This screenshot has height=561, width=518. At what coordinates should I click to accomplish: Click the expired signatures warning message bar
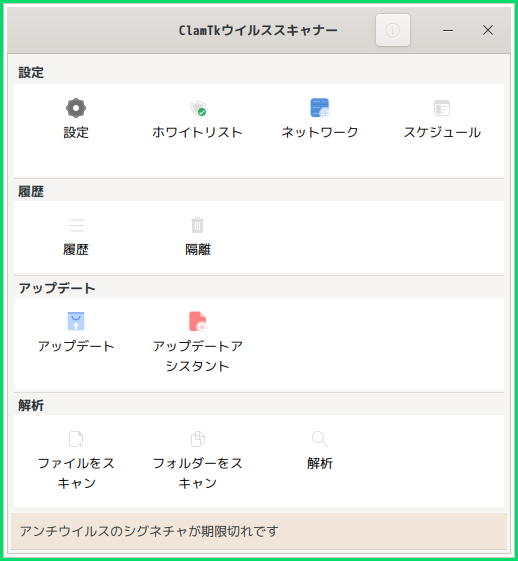click(x=259, y=531)
